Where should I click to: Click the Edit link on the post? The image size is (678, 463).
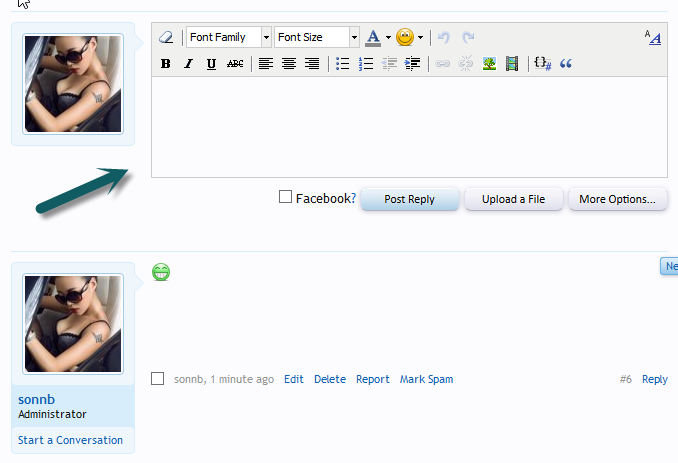(x=294, y=379)
